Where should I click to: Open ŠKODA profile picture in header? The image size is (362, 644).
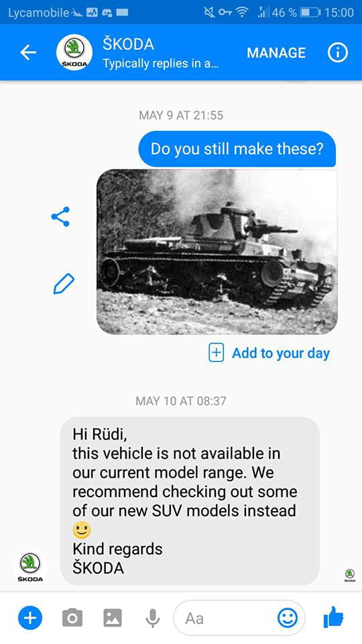click(x=74, y=52)
